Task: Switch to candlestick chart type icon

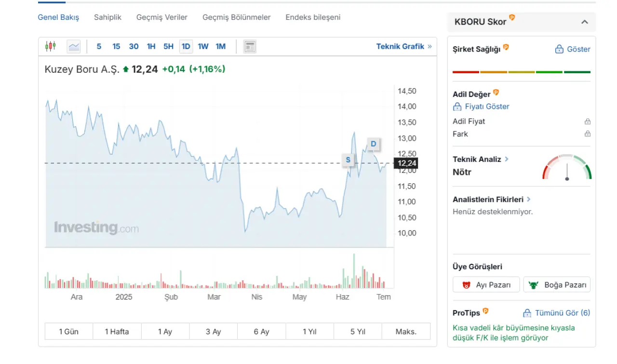Action: (51, 46)
